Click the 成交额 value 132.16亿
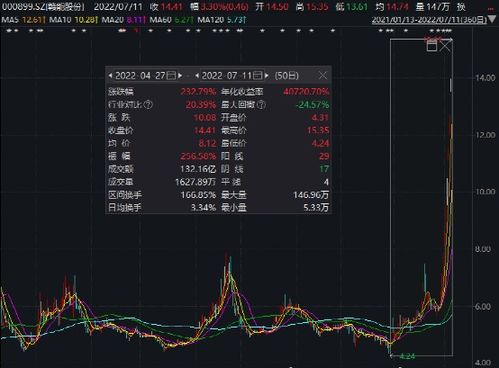499x368 pixels. (198, 169)
